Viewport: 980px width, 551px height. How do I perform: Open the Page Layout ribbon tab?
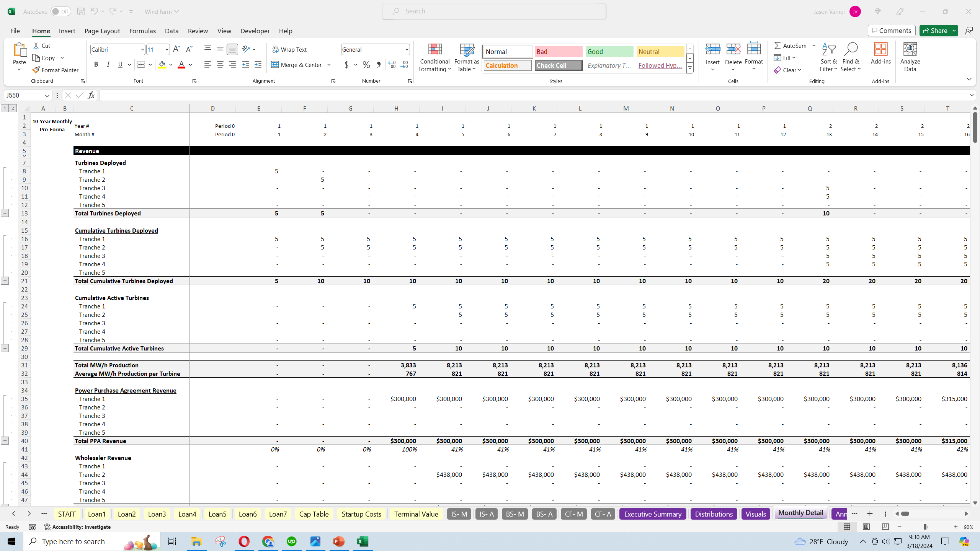click(102, 31)
